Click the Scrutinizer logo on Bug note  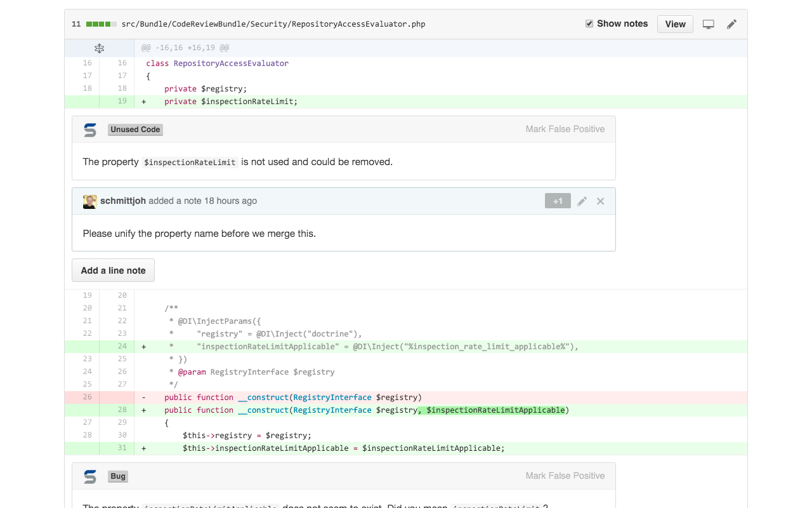pos(90,476)
